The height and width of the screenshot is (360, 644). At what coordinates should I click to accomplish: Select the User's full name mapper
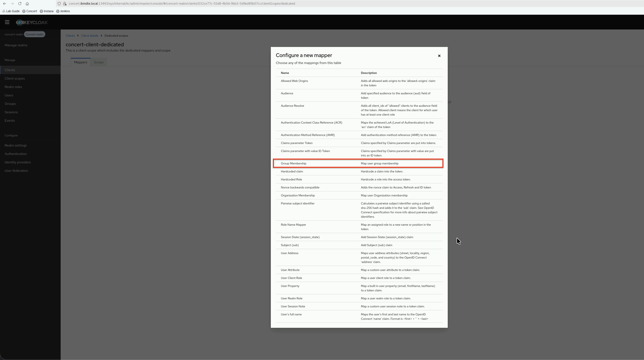[359, 316]
